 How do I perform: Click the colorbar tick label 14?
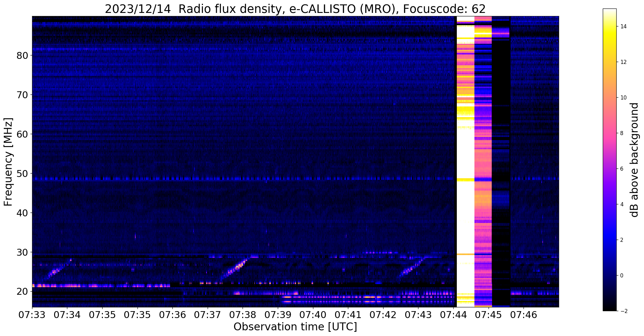623,26
